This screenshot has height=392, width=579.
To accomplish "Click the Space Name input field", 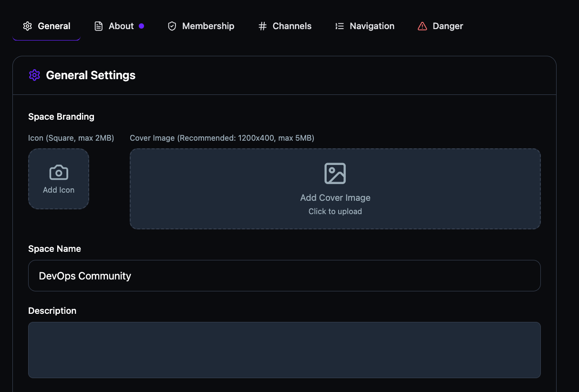I will pyautogui.click(x=284, y=276).
